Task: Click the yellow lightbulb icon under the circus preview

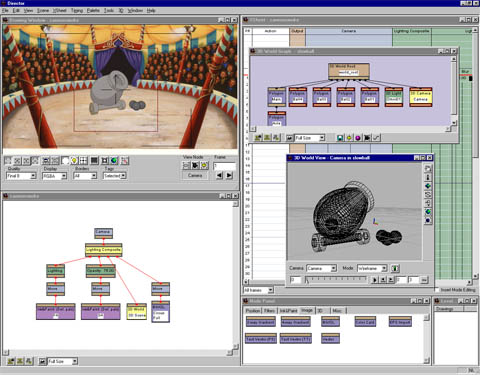Action: click(x=74, y=161)
